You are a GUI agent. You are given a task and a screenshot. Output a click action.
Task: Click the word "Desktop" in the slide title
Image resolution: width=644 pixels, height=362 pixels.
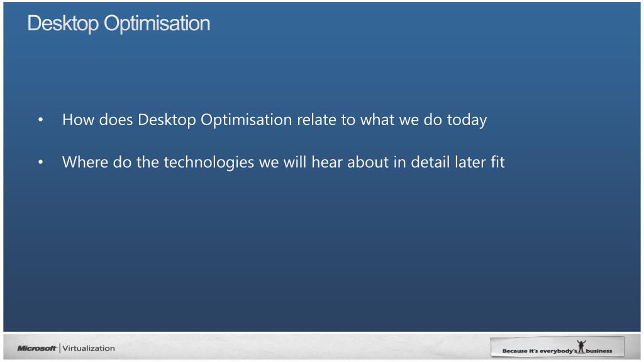(x=63, y=23)
